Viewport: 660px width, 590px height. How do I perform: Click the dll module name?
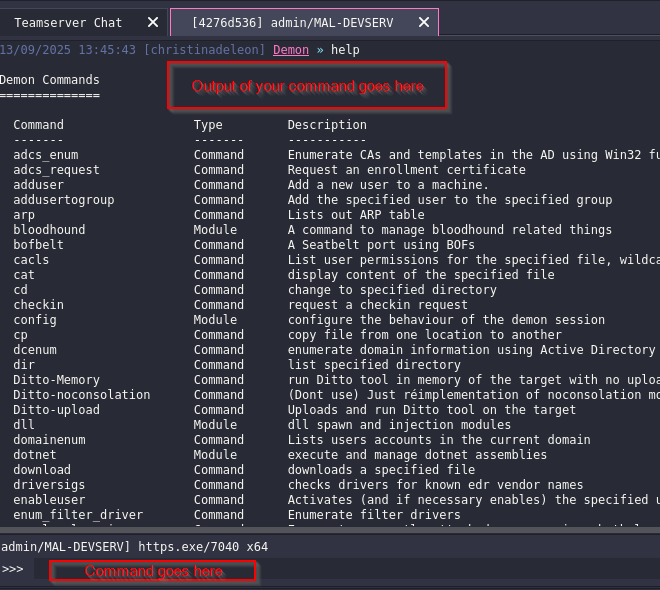click(x=24, y=425)
